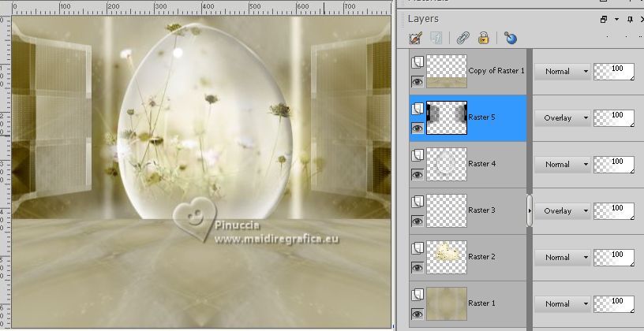Viewport: 644px width, 331px height.
Task: Click opacity value of Raster 5 layer
Action: (x=614, y=118)
